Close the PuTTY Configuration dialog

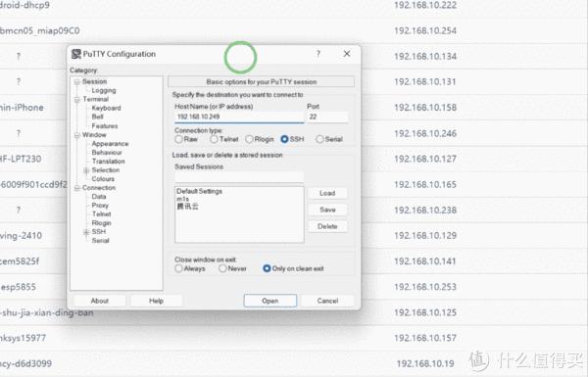(347, 54)
